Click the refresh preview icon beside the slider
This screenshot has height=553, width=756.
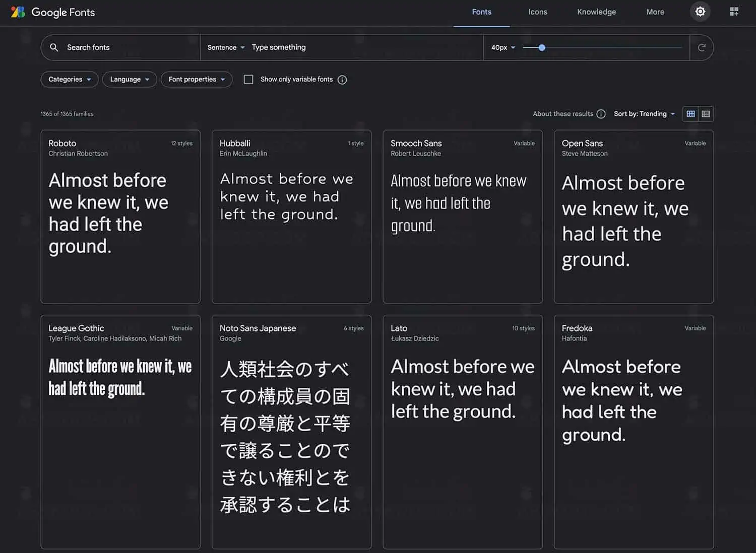(x=702, y=47)
